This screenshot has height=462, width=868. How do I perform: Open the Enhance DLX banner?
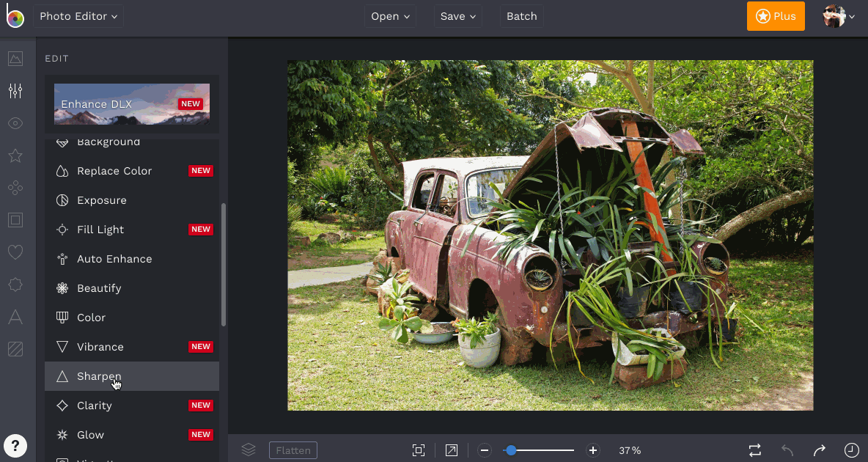[x=132, y=104]
